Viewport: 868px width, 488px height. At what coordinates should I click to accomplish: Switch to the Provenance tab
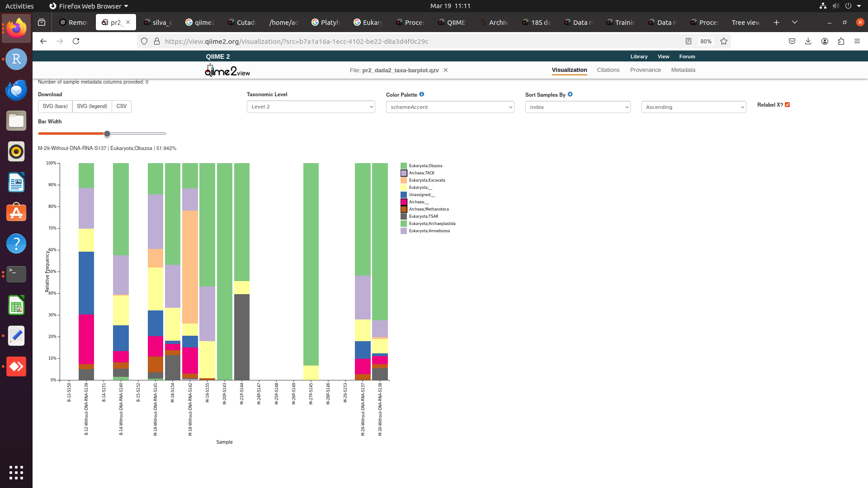(x=645, y=70)
